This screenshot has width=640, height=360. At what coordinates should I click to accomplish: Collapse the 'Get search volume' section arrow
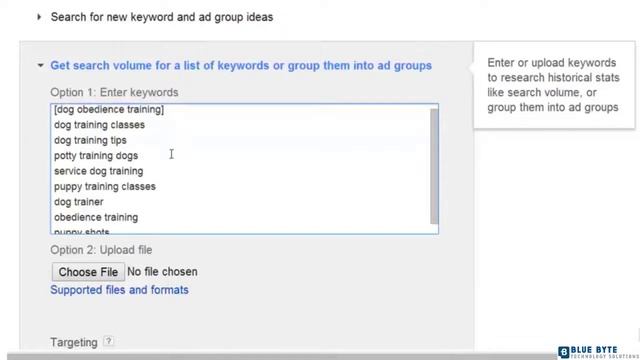click(x=40, y=65)
